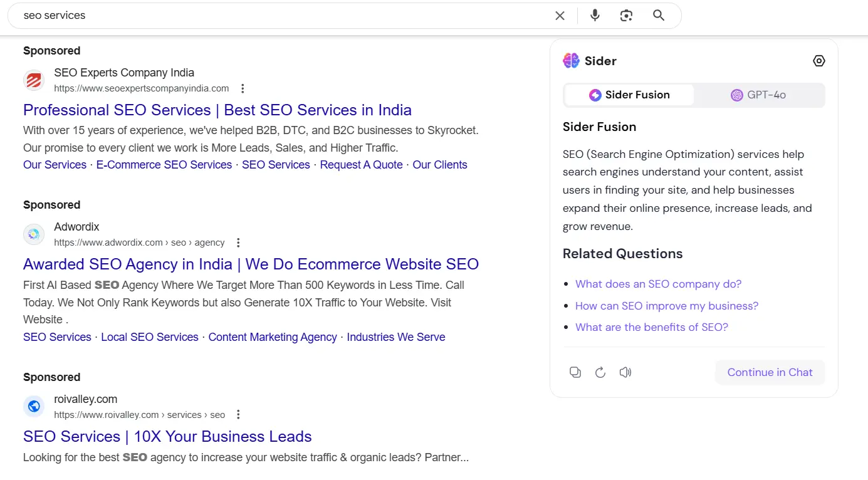Click the roivalley.com › services › seo URL
This screenshot has height=480, width=868.
139,415
